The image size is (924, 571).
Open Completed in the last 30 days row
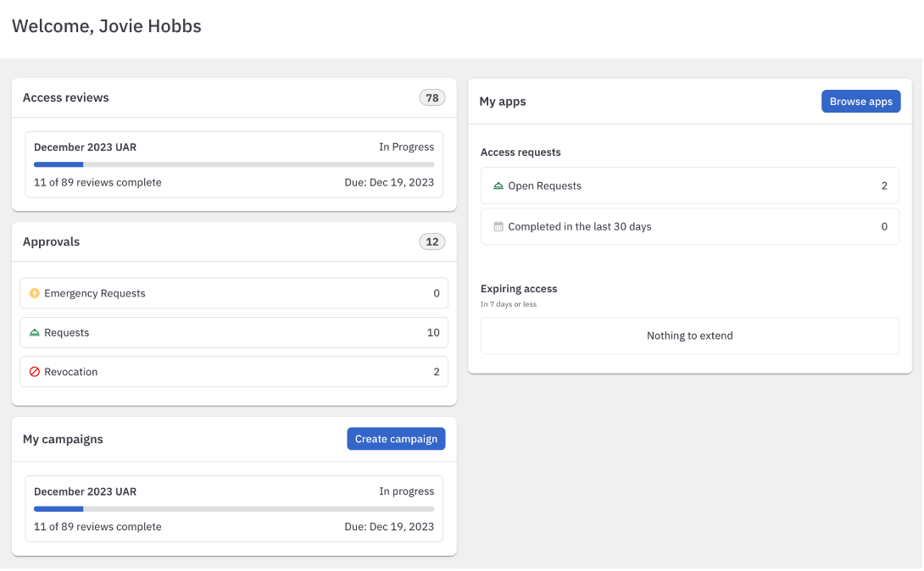689,226
